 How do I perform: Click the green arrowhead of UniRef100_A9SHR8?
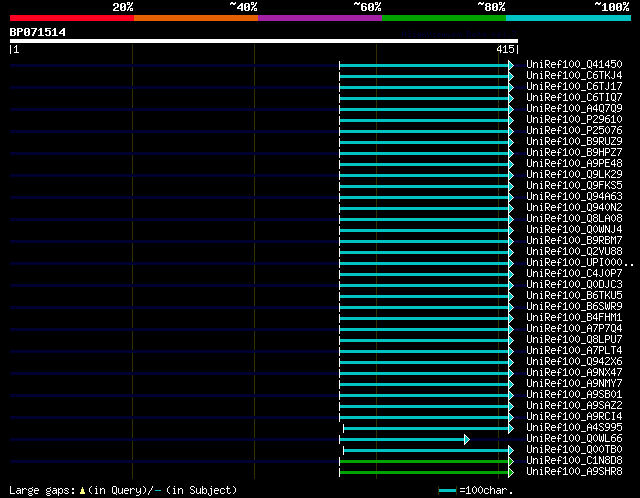click(x=511, y=473)
